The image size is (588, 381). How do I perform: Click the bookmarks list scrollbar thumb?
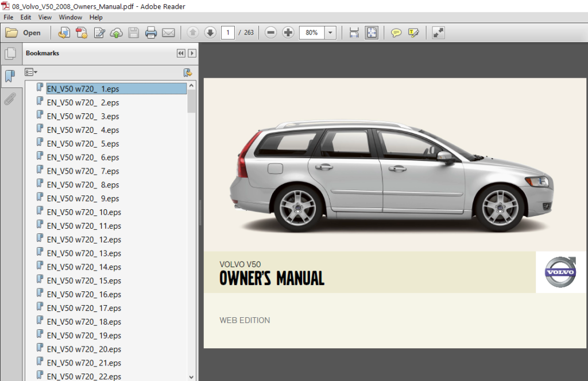191,101
